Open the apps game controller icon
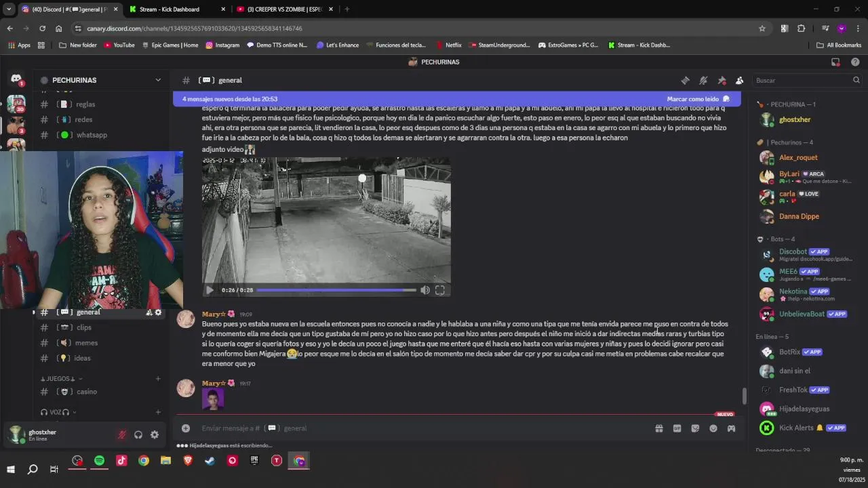The image size is (868, 488). coord(731,428)
